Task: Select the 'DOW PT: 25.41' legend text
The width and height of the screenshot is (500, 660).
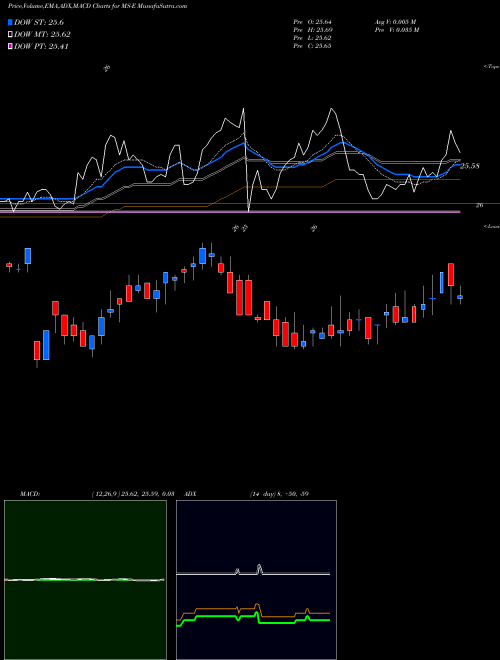Action: (41, 46)
